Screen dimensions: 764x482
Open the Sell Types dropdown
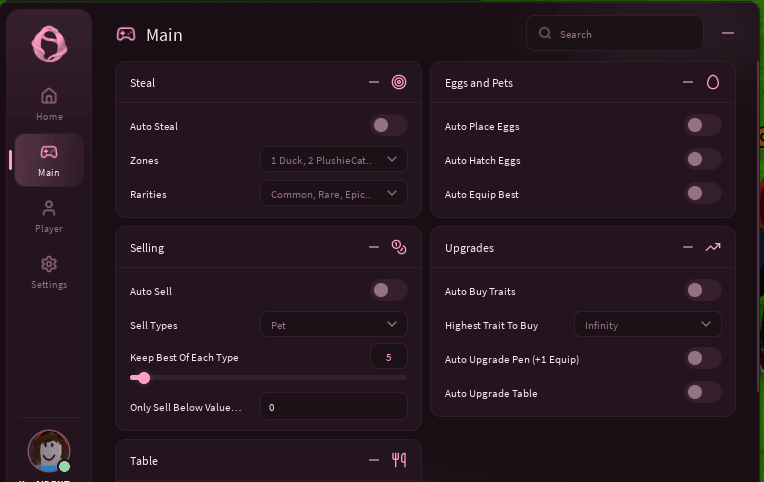point(334,325)
